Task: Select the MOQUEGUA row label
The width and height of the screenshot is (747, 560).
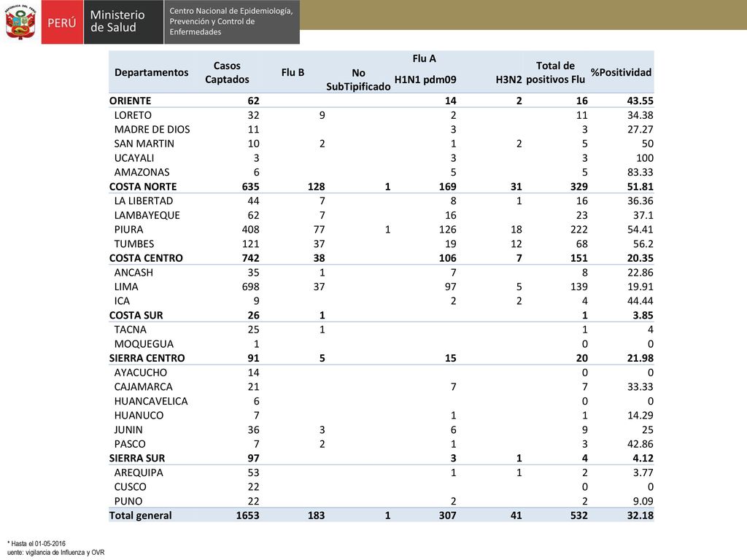Action: tap(144, 344)
